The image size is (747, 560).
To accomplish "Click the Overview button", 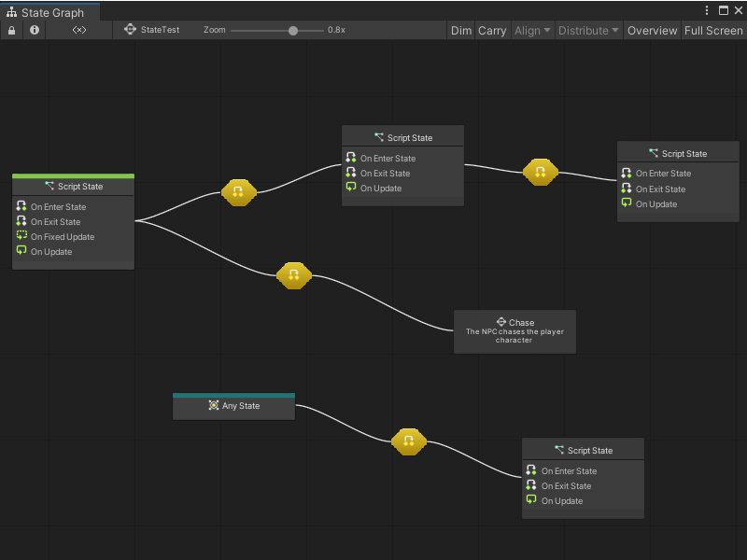I will click(x=652, y=30).
